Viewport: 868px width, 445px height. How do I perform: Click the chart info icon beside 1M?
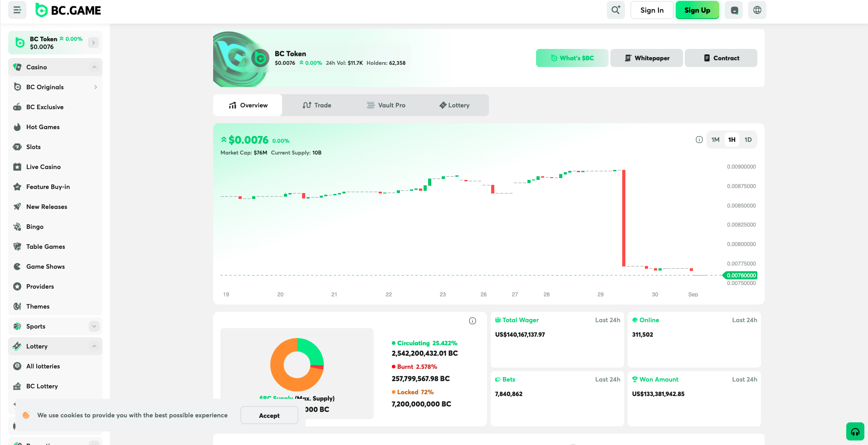point(699,140)
